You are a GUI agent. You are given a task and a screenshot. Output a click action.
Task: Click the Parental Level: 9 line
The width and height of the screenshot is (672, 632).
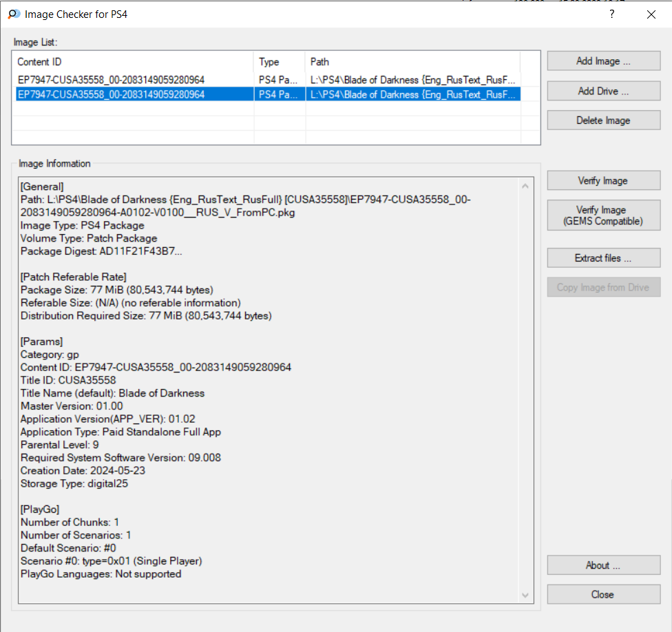point(60,445)
